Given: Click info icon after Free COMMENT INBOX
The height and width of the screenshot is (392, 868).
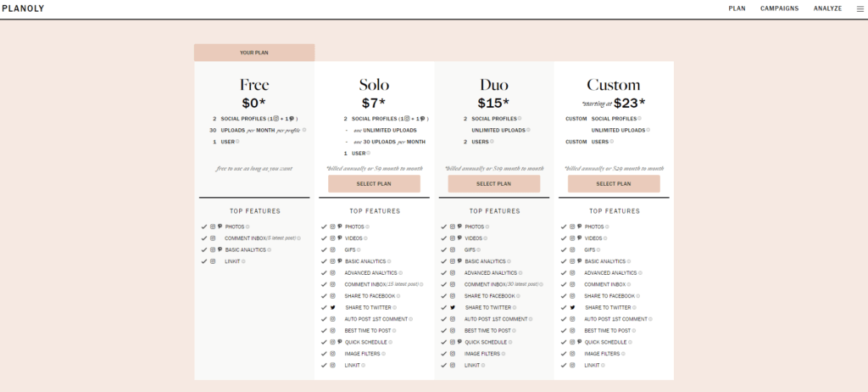Looking at the screenshot, I should tap(299, 238).
